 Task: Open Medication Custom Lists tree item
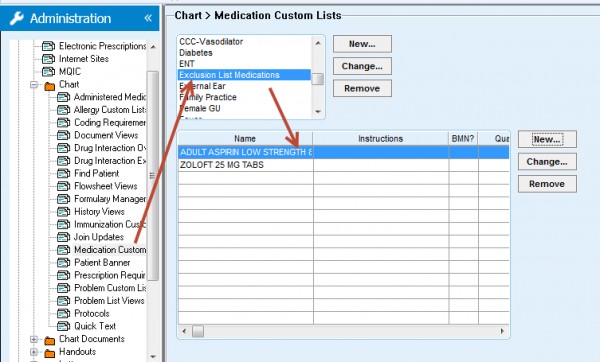(x=109, y=250)
